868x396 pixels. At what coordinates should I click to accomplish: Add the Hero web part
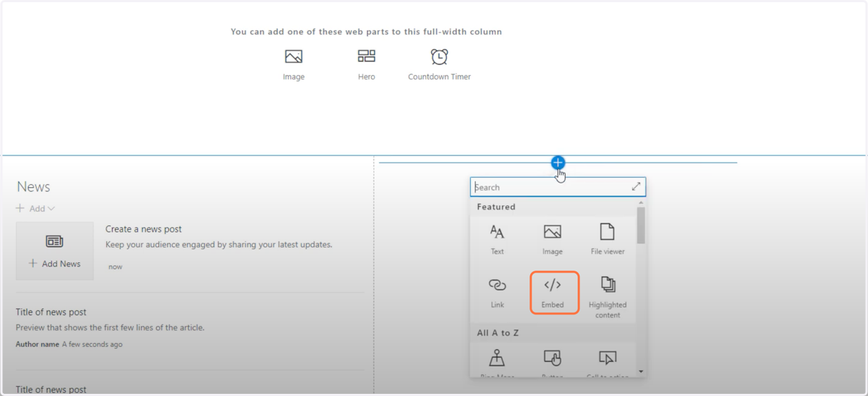(x=367, y=64)
